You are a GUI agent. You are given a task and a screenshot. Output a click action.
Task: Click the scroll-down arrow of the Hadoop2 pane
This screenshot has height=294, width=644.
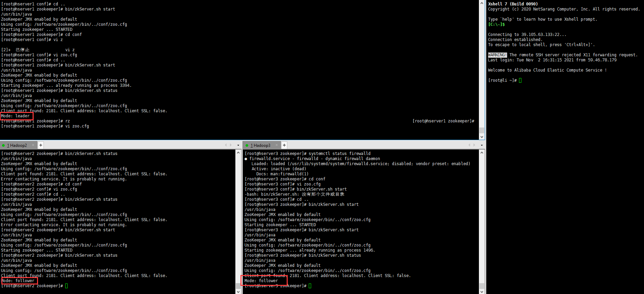coord(238,291)
